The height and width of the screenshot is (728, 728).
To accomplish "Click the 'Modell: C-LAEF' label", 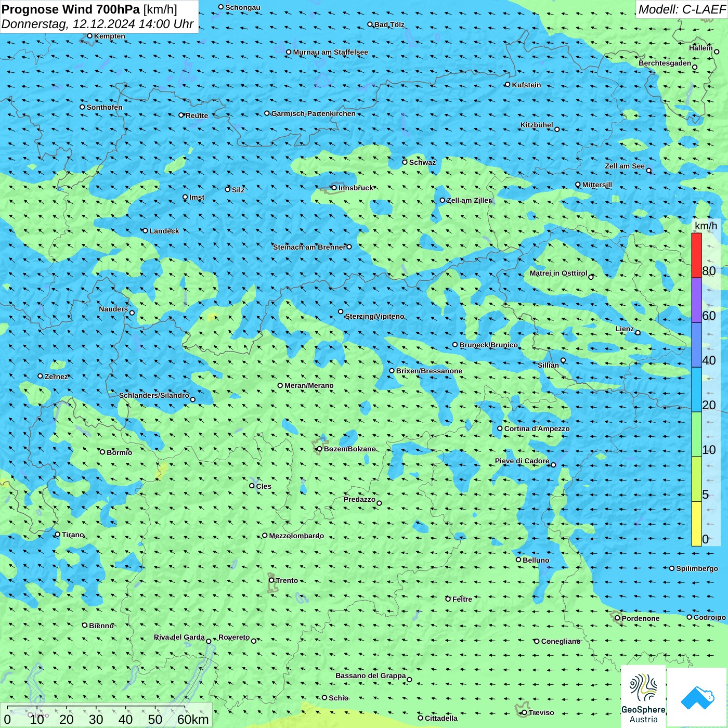I will 682,9.
